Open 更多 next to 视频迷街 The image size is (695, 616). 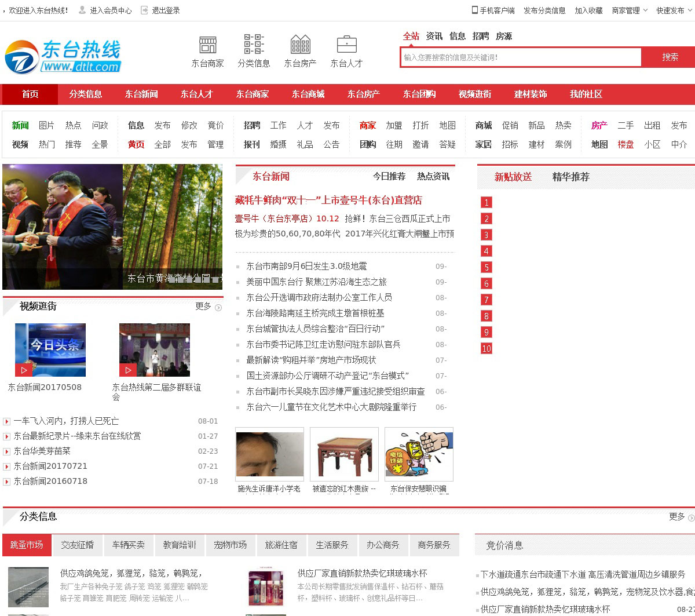(x=208, y=307)
